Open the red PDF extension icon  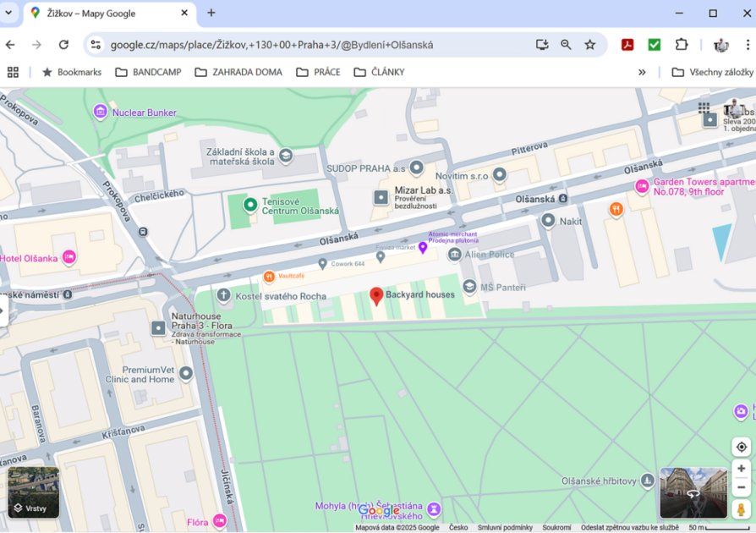tap(627, 45)
